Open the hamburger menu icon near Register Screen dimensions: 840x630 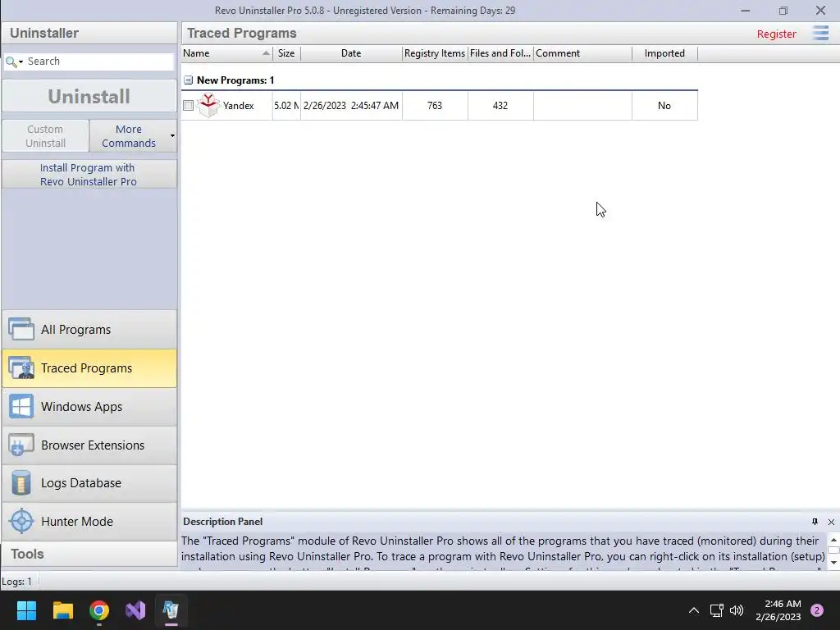tap(820, 33)
